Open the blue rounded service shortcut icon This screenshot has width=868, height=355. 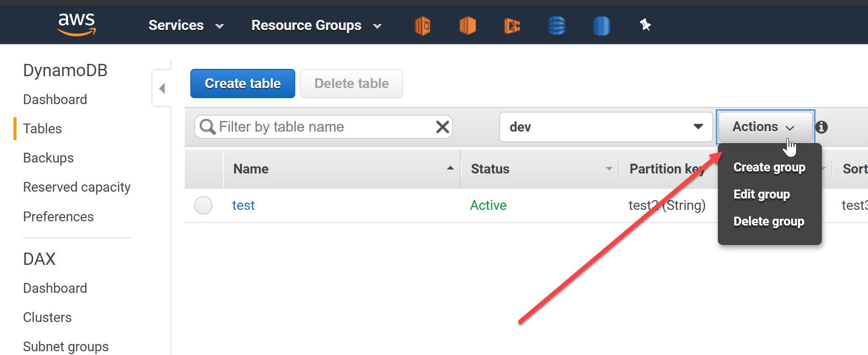[601, 26]
